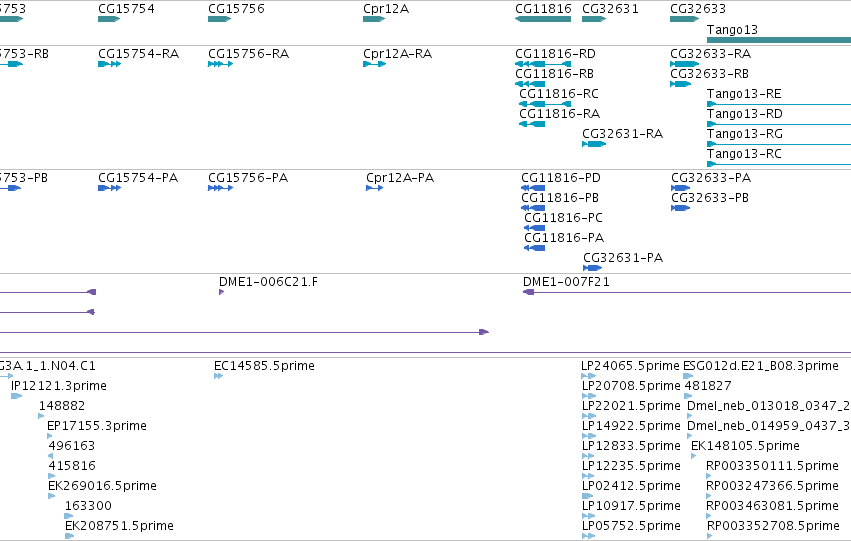Image resolution: width=851 pixels, height=541 pixels.
Task: Select EST RP003247366.5prime
Action: tap(772, 486)
